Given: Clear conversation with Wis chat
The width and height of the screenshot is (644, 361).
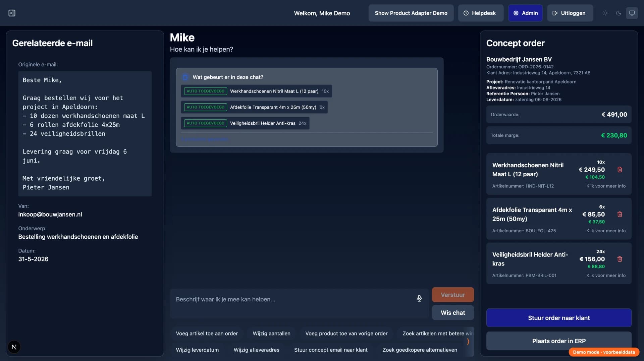Looking at the screenshot, I should 453,313.
